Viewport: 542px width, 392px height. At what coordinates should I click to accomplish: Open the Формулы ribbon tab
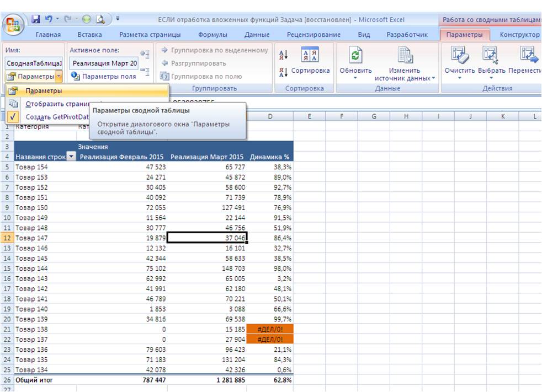point(212,35)
